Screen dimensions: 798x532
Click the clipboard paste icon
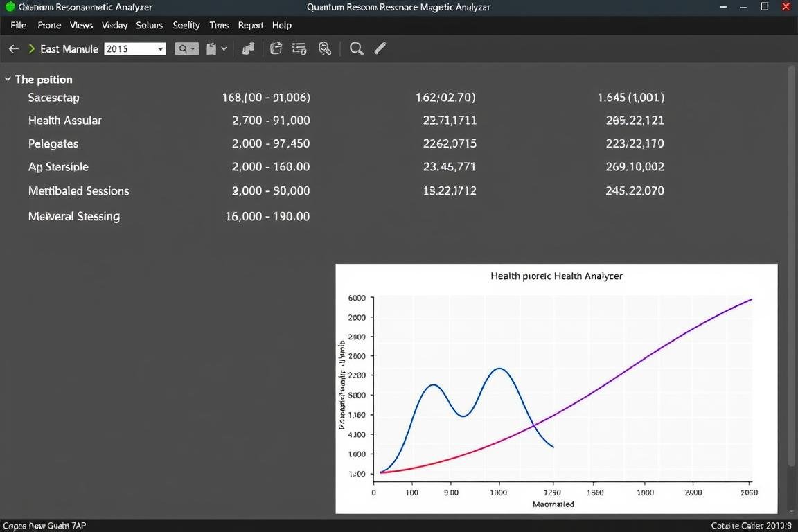point(212,48)
